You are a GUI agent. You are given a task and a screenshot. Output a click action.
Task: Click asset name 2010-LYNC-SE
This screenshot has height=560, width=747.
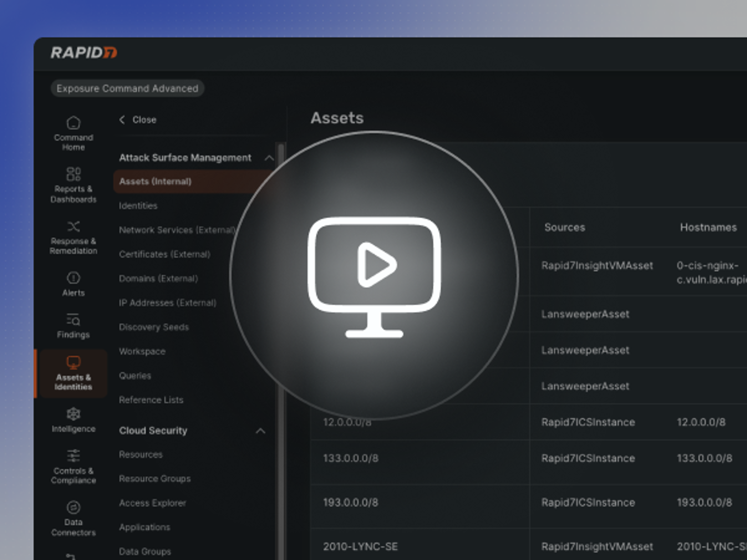[x=360, y=547]
